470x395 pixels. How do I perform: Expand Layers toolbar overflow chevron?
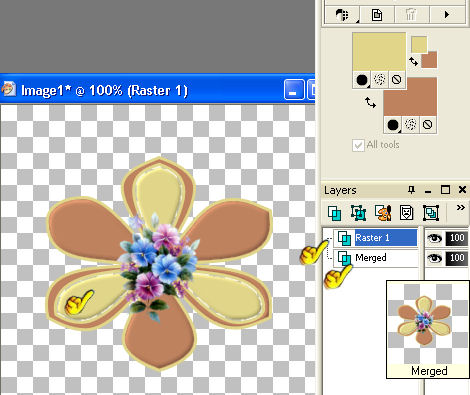tap(461, 208)
